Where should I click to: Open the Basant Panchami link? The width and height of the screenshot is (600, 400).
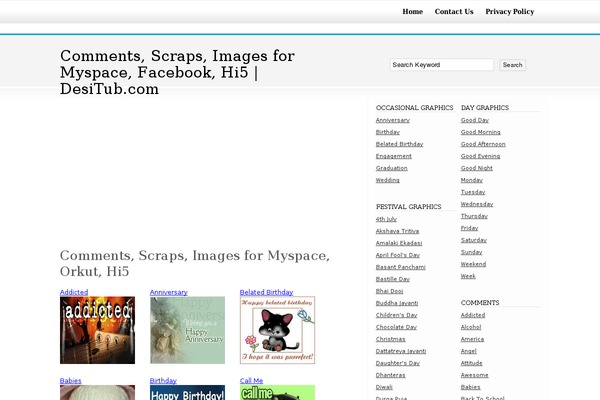401,267
